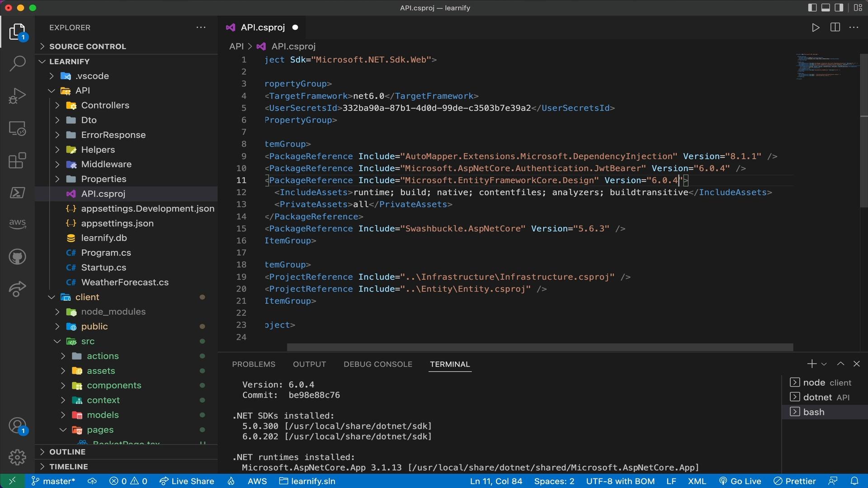Viewport: 868px width, 488px height.
Task: Select the dotnet API terminal instance
Action: [826, 397]
